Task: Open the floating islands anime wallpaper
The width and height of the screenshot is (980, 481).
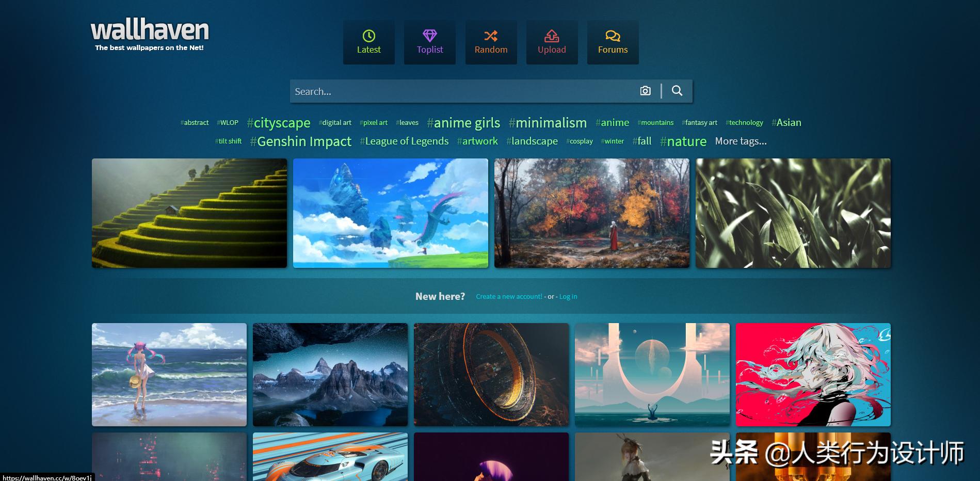Action: [x=391, y=213]
